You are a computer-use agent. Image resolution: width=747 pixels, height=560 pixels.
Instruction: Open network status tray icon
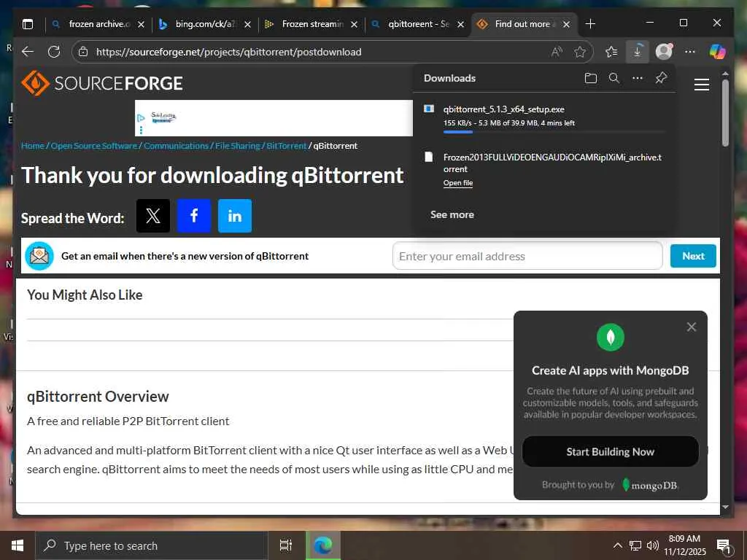635,545
